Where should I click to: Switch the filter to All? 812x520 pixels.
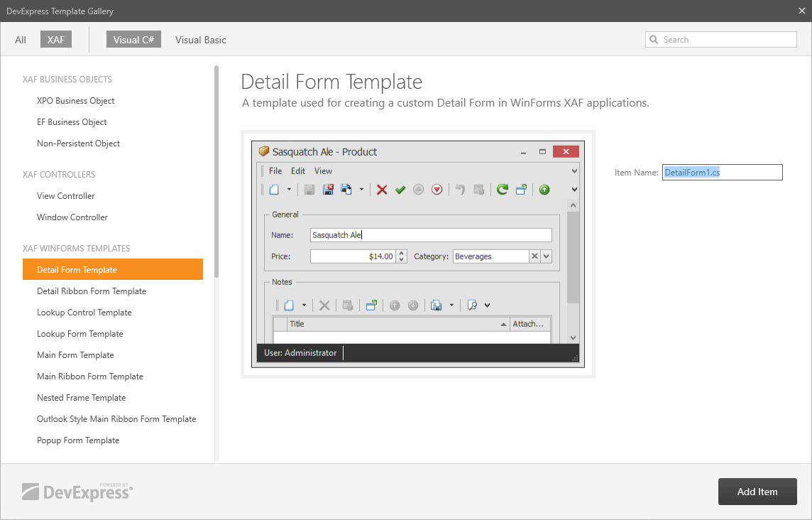point(21,40)
